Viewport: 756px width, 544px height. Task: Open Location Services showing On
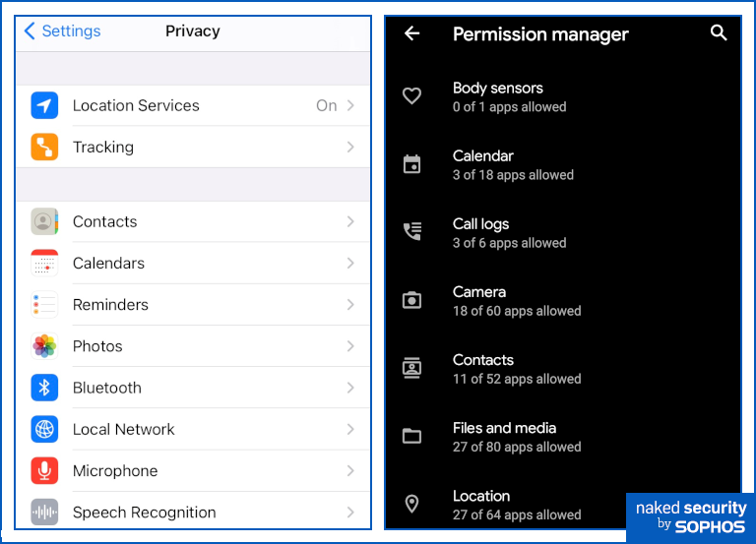click(197, 105)
